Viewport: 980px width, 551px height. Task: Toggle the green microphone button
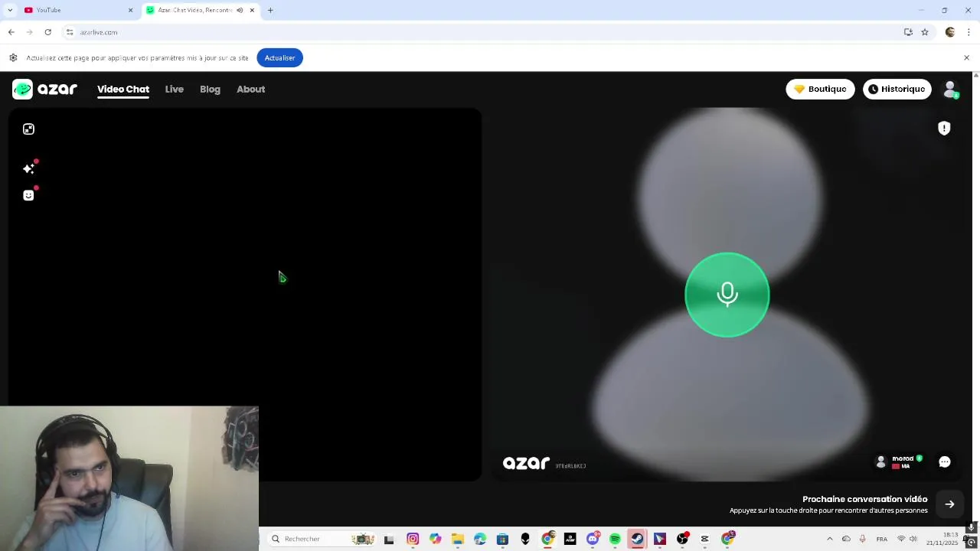pos(727,295)
